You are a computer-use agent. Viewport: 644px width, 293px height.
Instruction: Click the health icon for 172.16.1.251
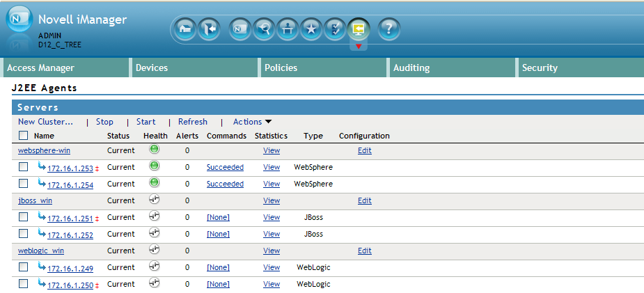(154, 216)
